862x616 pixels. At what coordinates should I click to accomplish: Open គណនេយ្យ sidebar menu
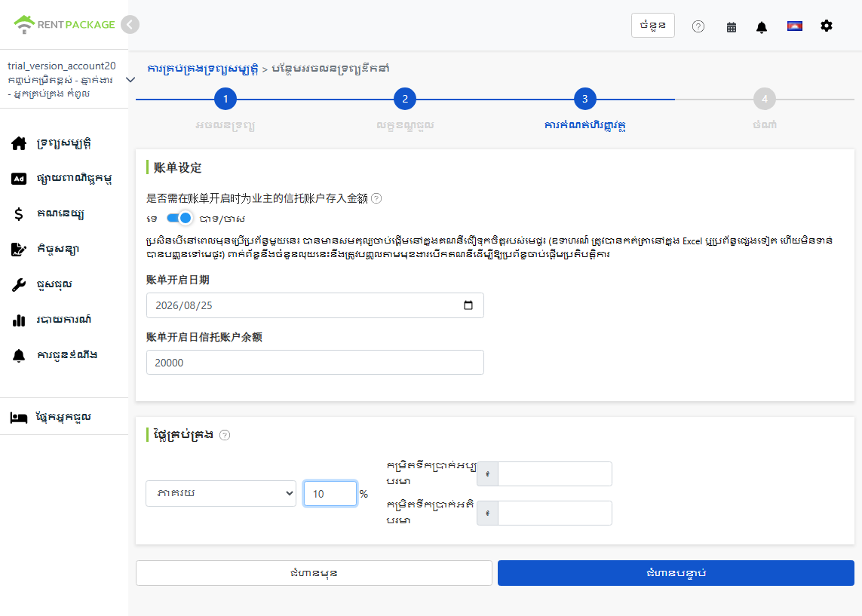click(60, 214)
